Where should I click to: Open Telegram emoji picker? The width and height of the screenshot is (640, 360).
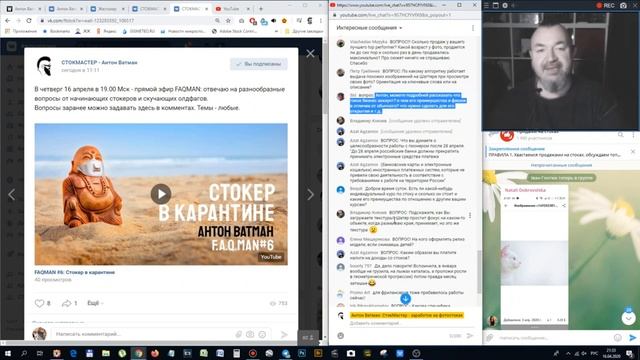coord(618,338)
